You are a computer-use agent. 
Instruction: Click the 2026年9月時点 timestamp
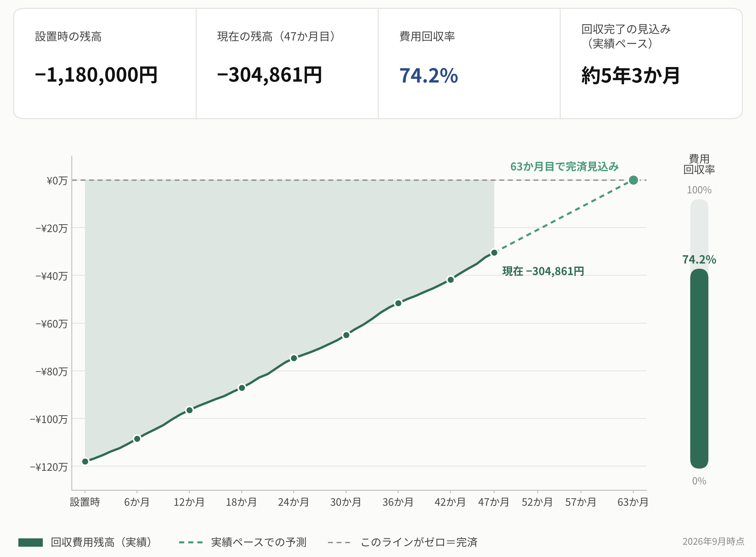[x=713, y=542]
